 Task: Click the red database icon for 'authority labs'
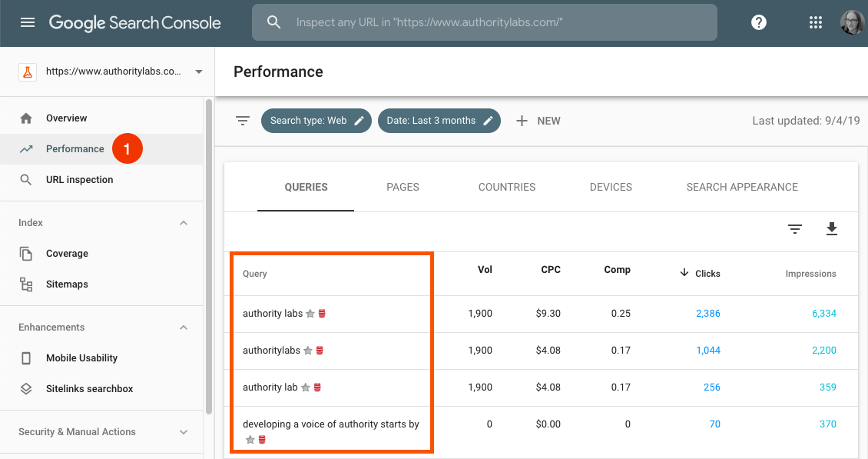(322, 314)
